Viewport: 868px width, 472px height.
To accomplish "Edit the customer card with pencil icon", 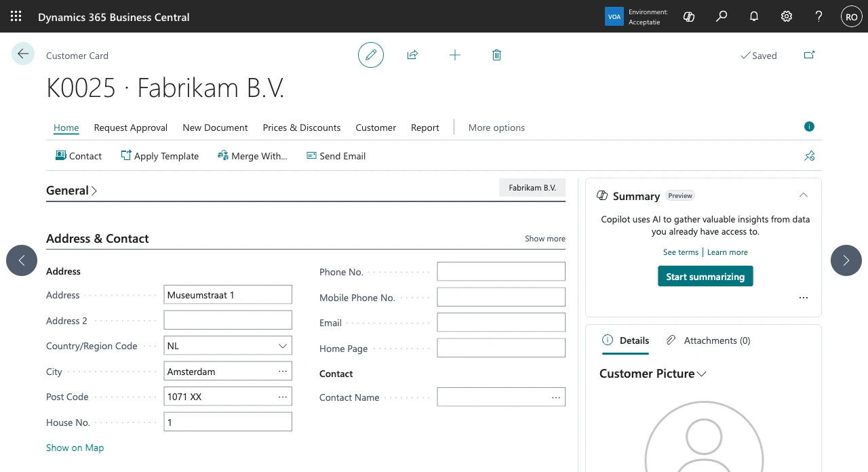I will point(371,55).
